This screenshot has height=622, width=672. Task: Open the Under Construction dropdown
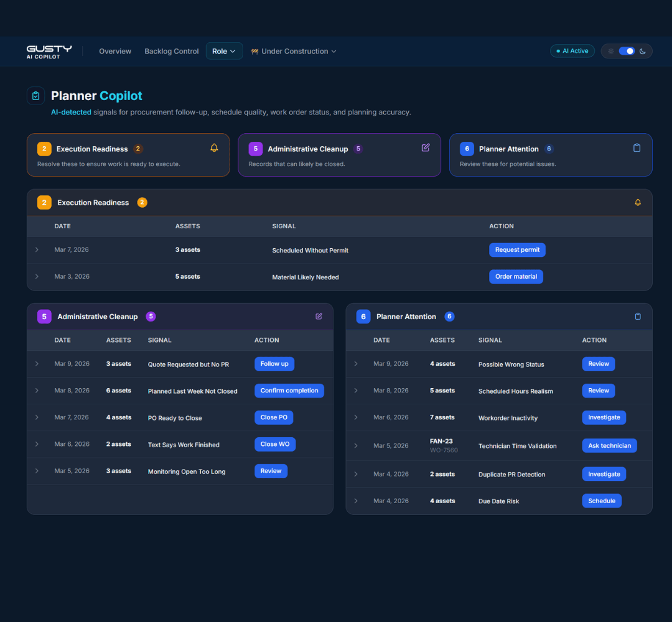293,51
